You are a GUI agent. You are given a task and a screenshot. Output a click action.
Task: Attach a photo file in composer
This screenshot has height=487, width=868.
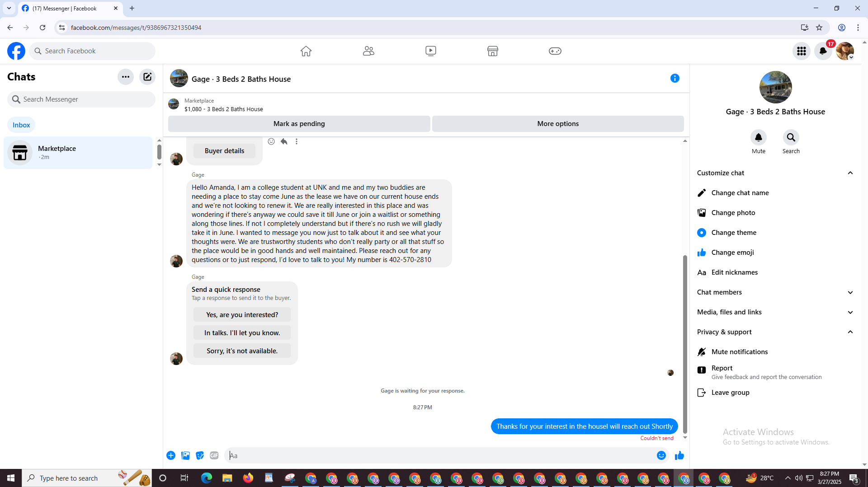coord(185,455)
